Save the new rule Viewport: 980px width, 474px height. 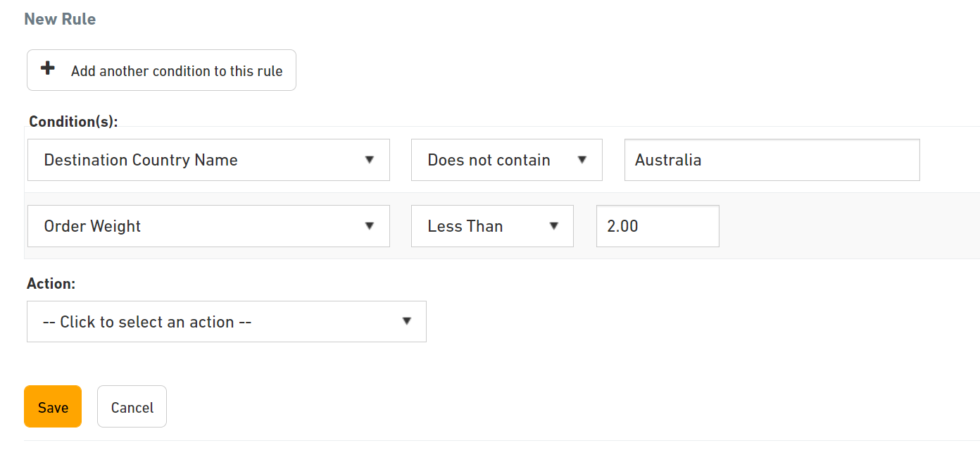53,407
